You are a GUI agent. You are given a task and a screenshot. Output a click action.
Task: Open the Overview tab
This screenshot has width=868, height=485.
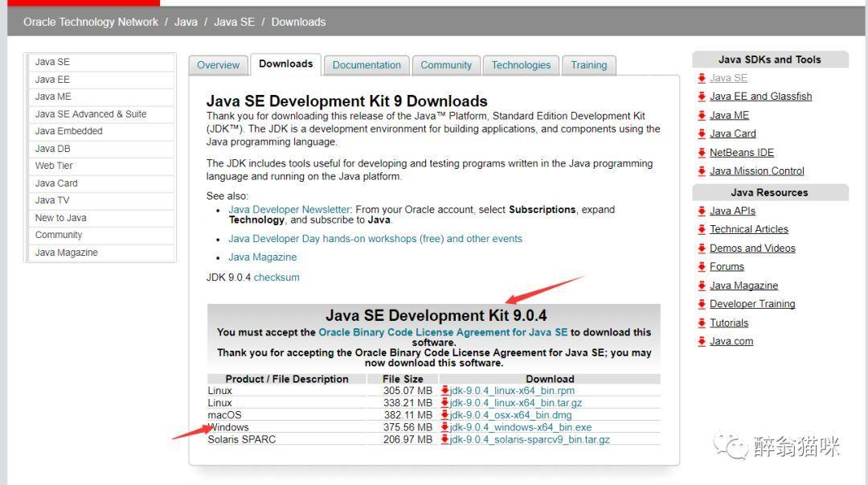(218, 65)
